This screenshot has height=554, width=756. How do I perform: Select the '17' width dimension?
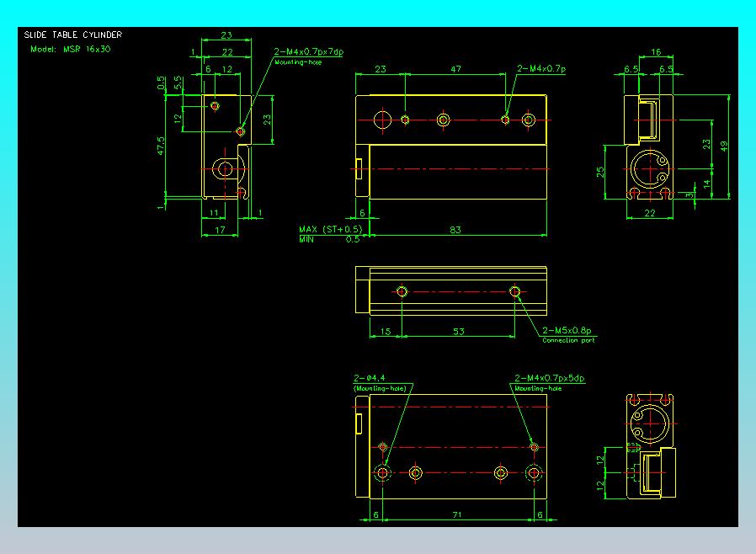click(220, 230)
